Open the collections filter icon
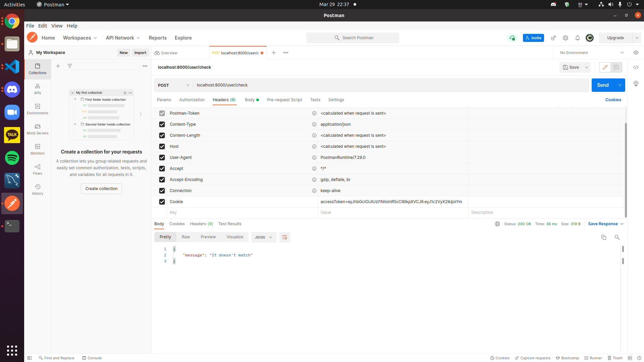 tap(70, 66)
